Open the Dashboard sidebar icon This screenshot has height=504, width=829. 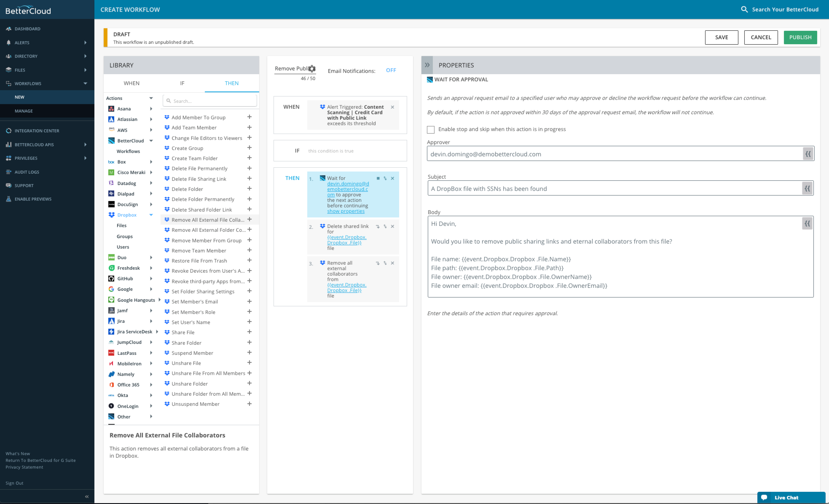click(8, 29)
